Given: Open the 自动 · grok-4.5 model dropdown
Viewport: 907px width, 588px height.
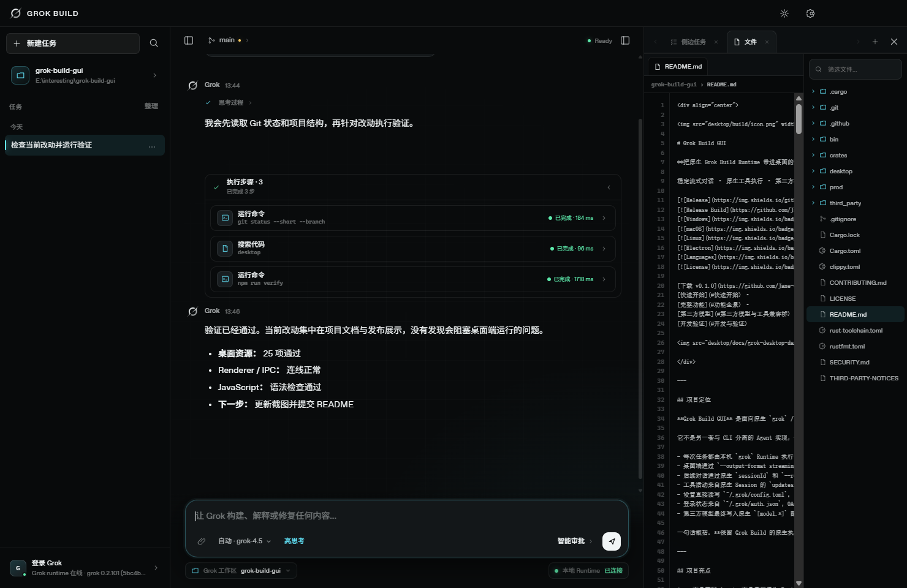Looking at the screenshot, I should click(245, 541).
